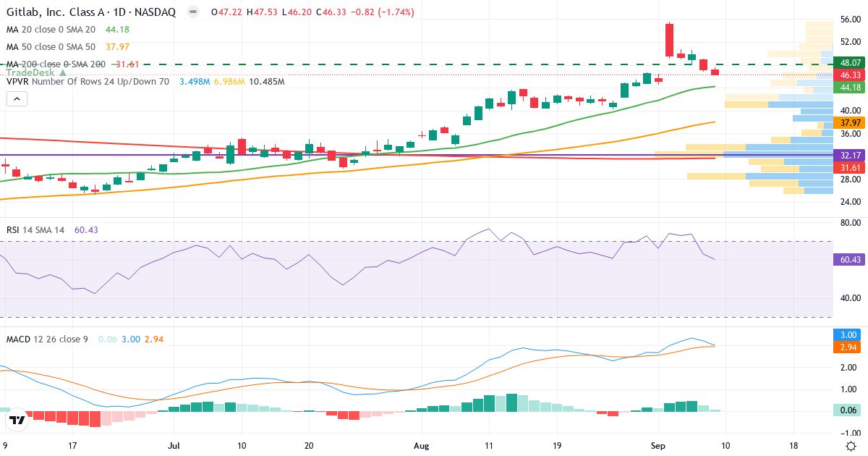The height and width of the screenshot is (456, 868).
Task: Select the MACD 12 26 close 9 legend
Action: (x=47, y=339)
